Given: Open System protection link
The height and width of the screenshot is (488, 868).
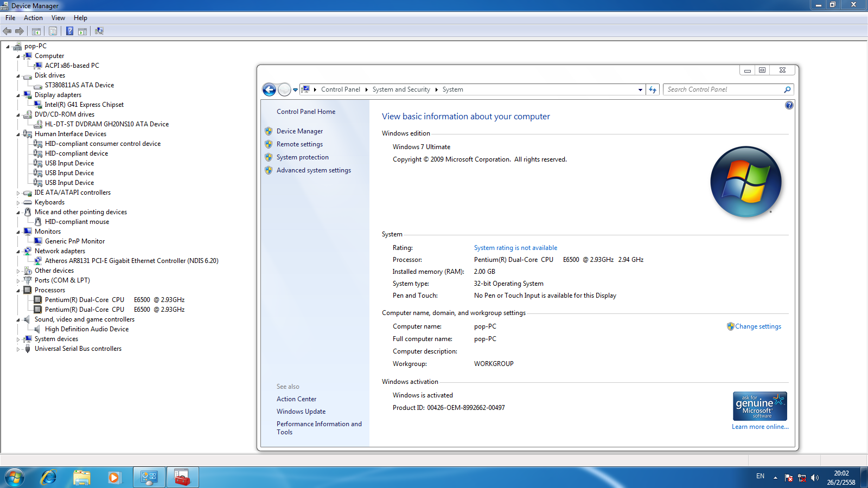Looking at the screenshot, I should click(x=303, y=157).
